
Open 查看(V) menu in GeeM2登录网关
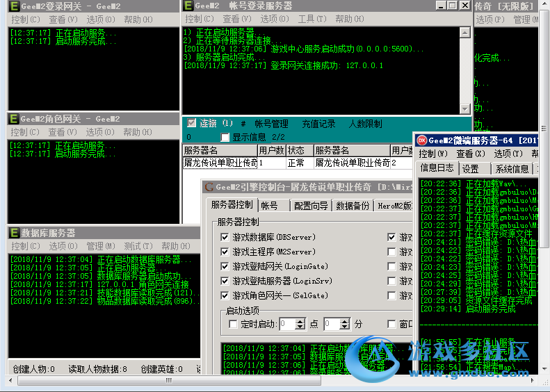tap(63, 19)
